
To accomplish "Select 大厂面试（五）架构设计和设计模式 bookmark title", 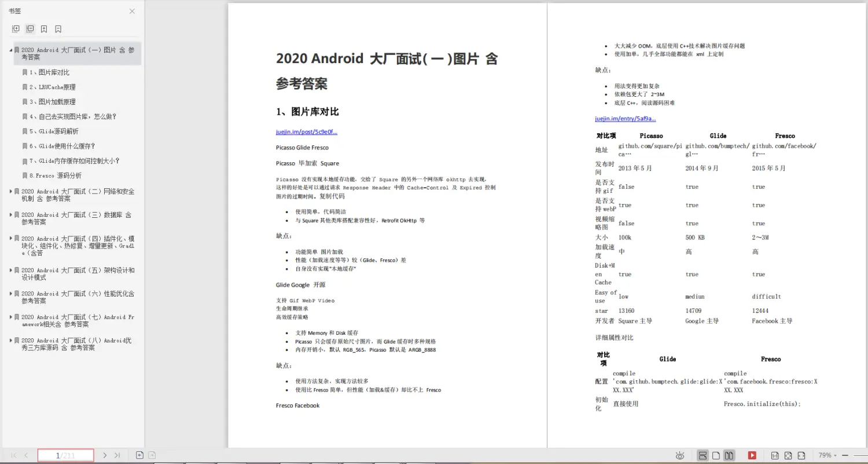I will pos(78,274).
